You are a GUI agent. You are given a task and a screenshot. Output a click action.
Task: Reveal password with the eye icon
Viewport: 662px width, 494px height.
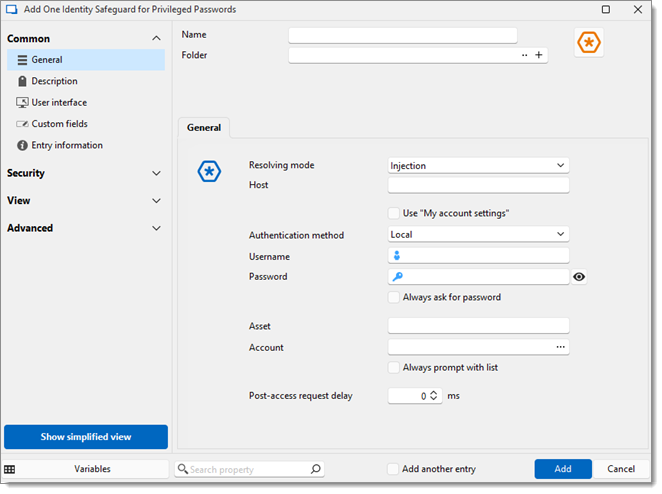tap(579, 277)
